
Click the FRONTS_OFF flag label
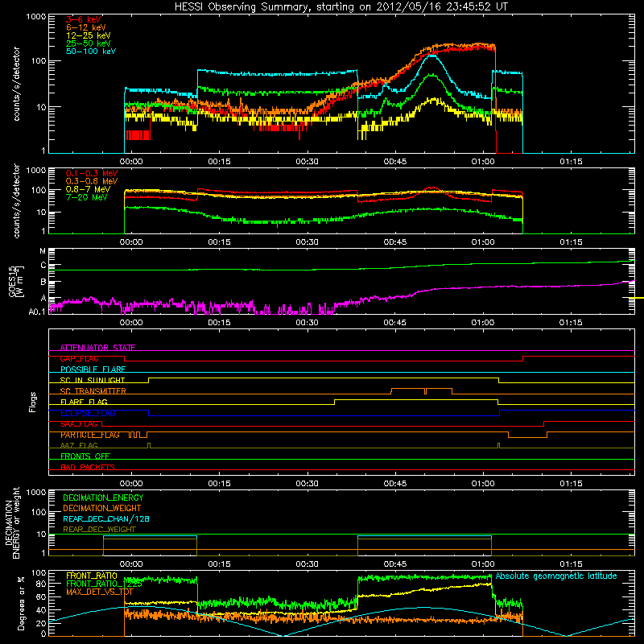pyautogui.click(x=85, y=456)
